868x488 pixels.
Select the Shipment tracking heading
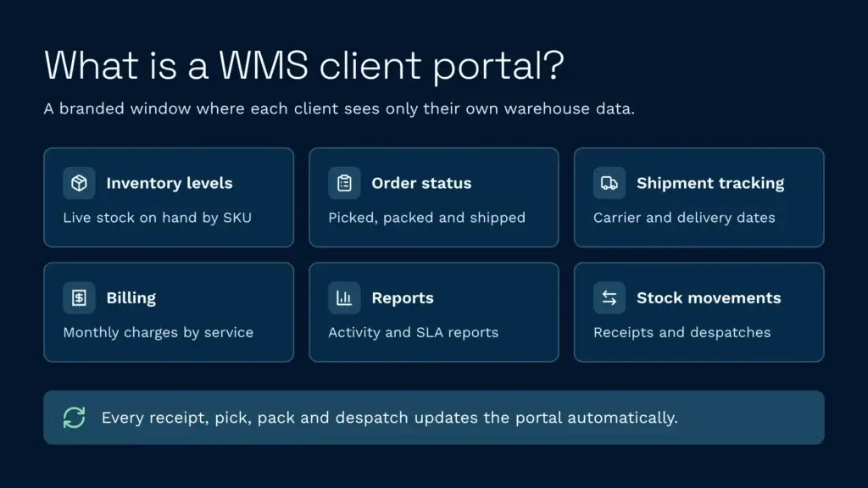710,184
